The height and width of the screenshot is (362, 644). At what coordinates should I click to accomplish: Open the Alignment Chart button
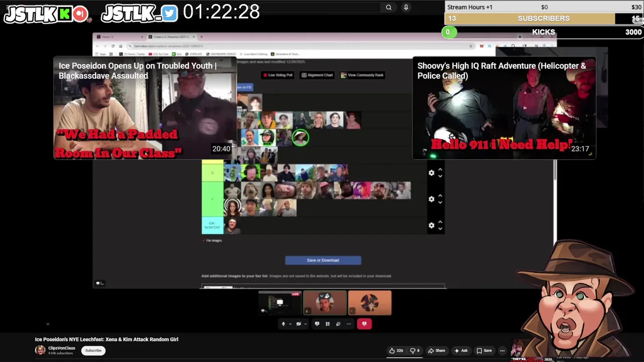coord(317,75)
